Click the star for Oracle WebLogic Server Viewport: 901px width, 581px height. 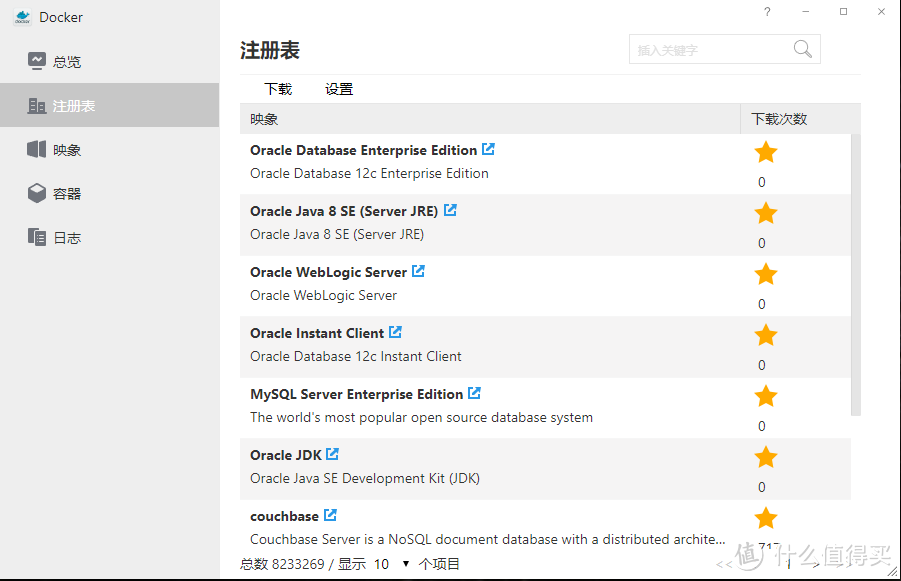pos(765,274)
